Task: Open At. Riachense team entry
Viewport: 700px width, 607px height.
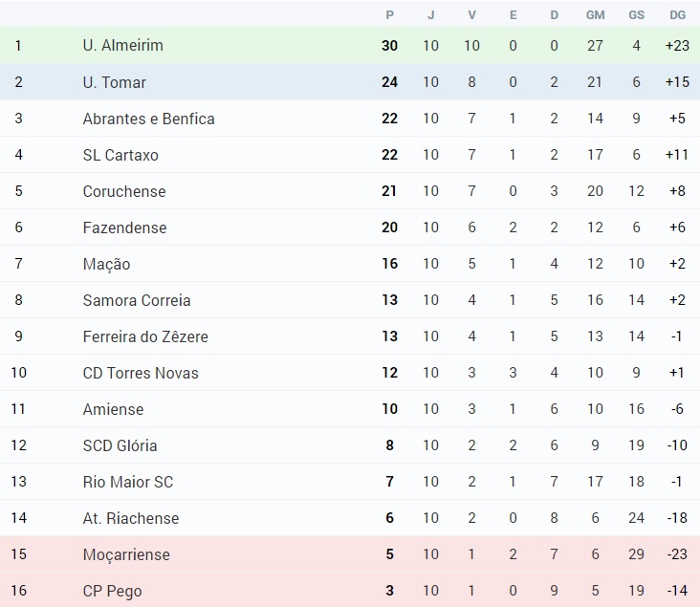Action: [x=131, y=518]
